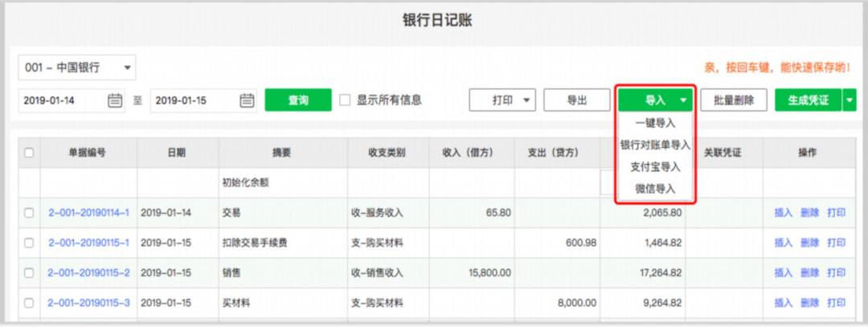Check the row 2-001-20190115-2 checkbox
The image size is (868, 327).
tap(30, 273)
